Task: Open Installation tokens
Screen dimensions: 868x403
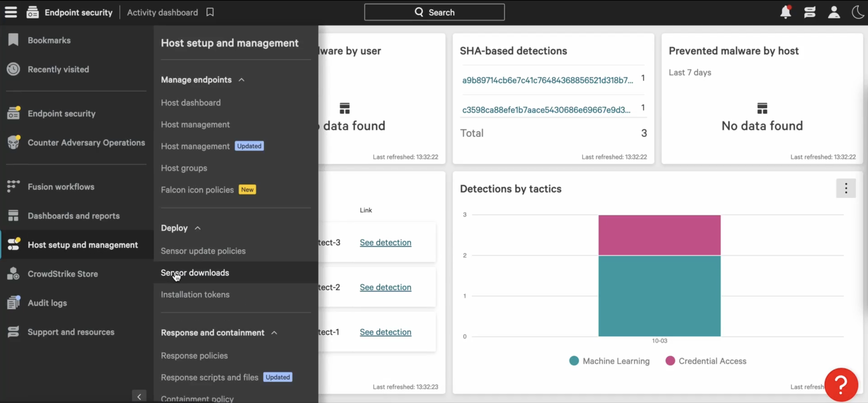Action: pyautogui.click(x=195, y=294)
